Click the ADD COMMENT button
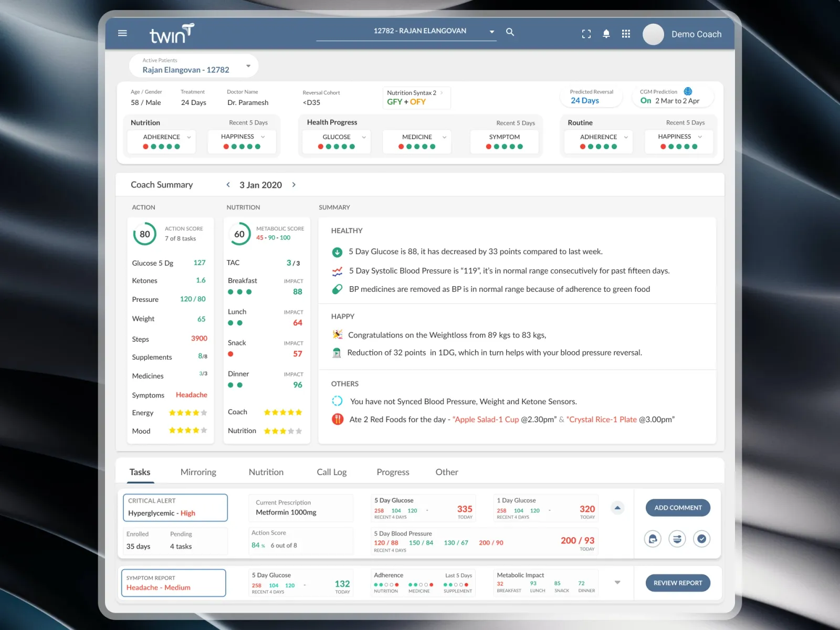 [x=678, y=508]
